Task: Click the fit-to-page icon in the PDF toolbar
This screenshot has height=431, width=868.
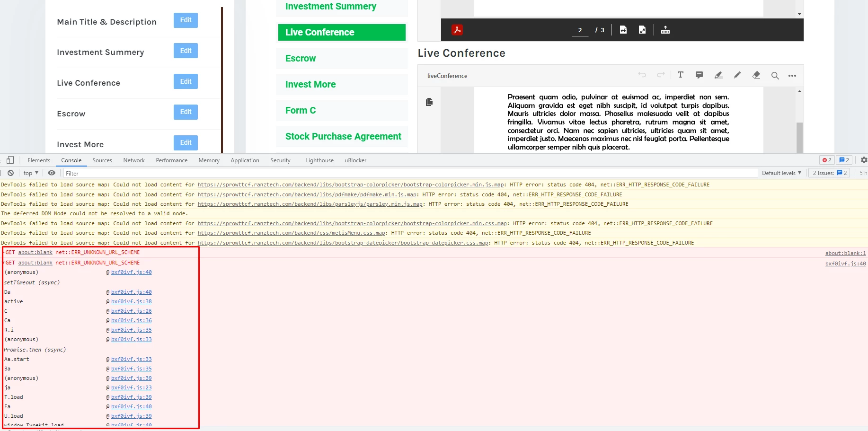Action: (x=642, y=30)
